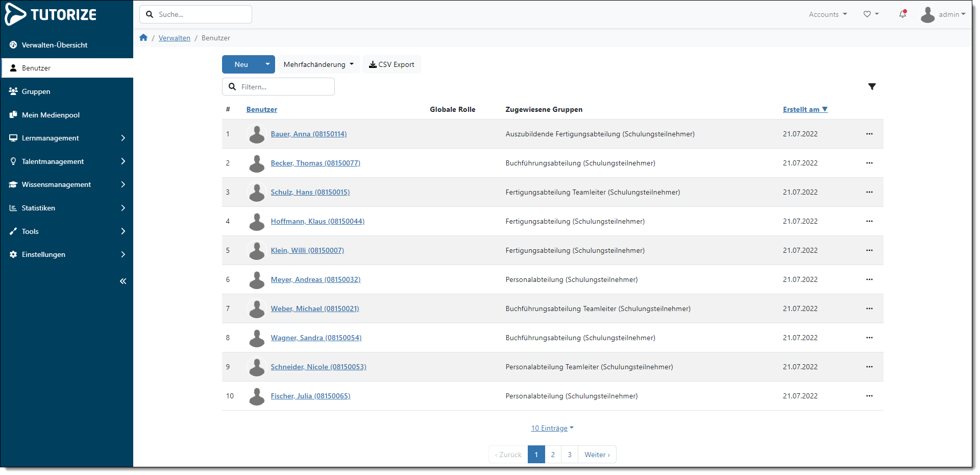Collapse the left sidebar
The width and height of the screenshot is (980, 475).
[122, 281]
